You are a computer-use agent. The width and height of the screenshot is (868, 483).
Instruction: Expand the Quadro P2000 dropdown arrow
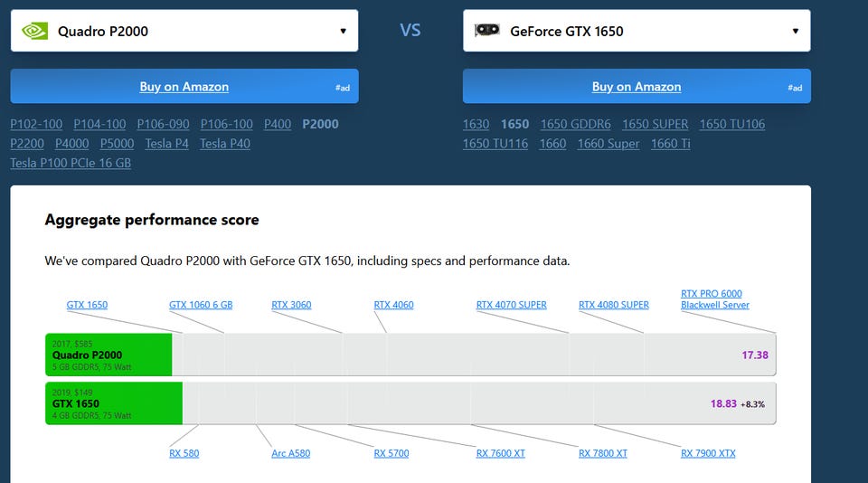pyautogui.click(x=343, y=31)
